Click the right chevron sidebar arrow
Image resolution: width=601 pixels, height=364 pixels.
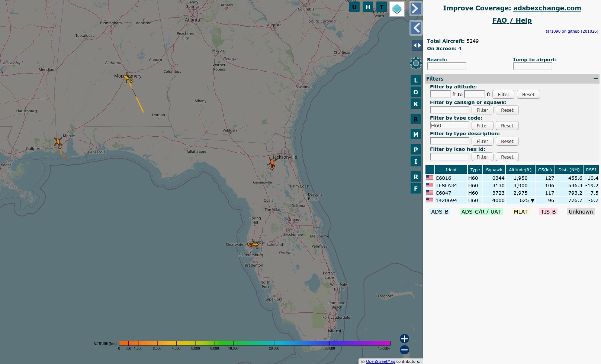click(x=416, y=9)
